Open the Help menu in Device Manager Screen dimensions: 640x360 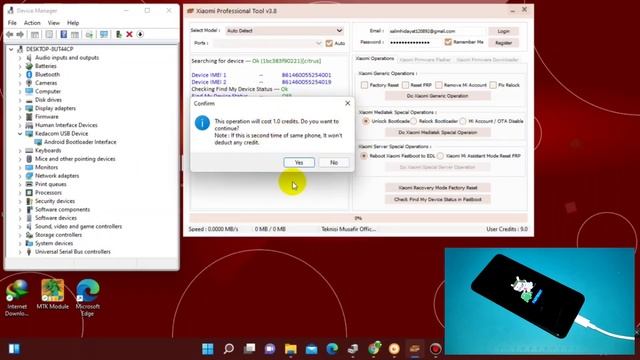73,23
